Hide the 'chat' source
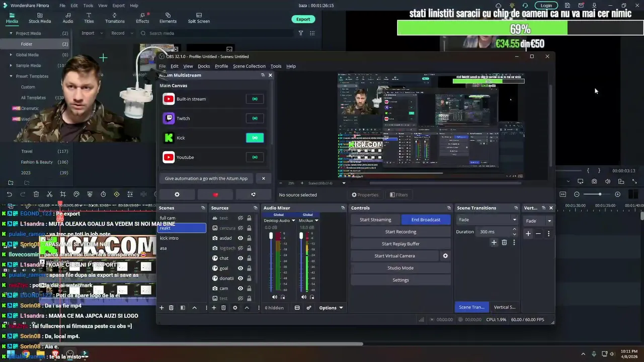 click(x=240, y=258)
